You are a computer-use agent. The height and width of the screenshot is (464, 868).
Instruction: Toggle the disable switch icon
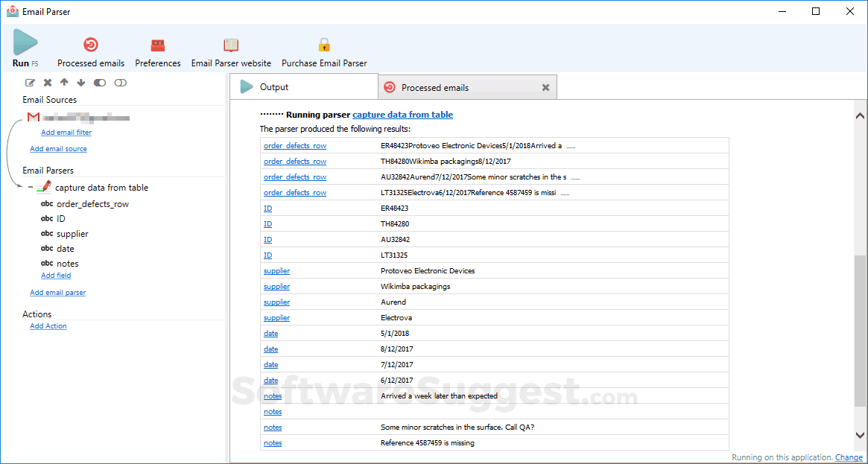coord(121,83)
